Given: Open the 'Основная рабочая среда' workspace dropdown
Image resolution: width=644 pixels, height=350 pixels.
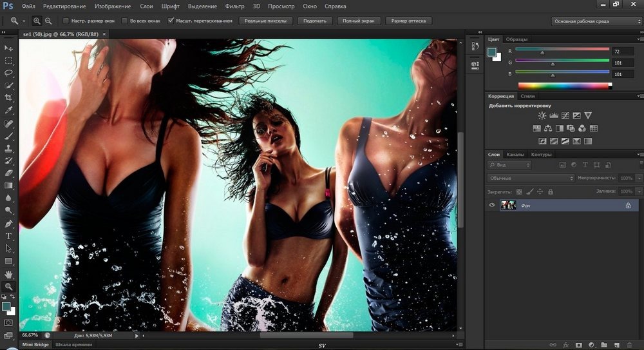Looking at the screenshot, I should (596, 21).
